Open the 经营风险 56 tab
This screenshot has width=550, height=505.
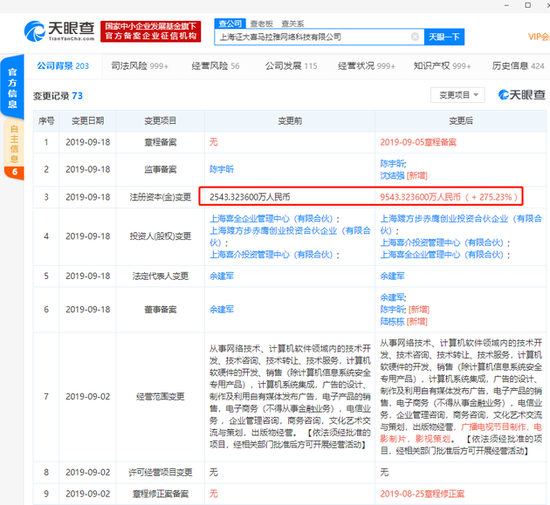pos(215,66)
